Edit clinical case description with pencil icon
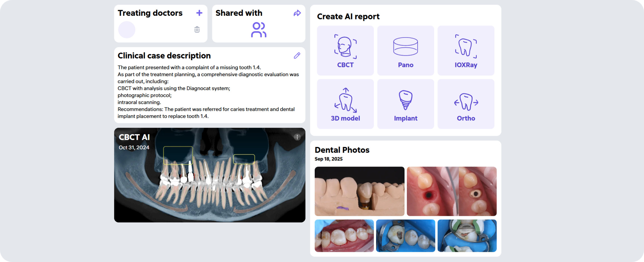This screenshot has width=644, height=262. pos(297,55)
